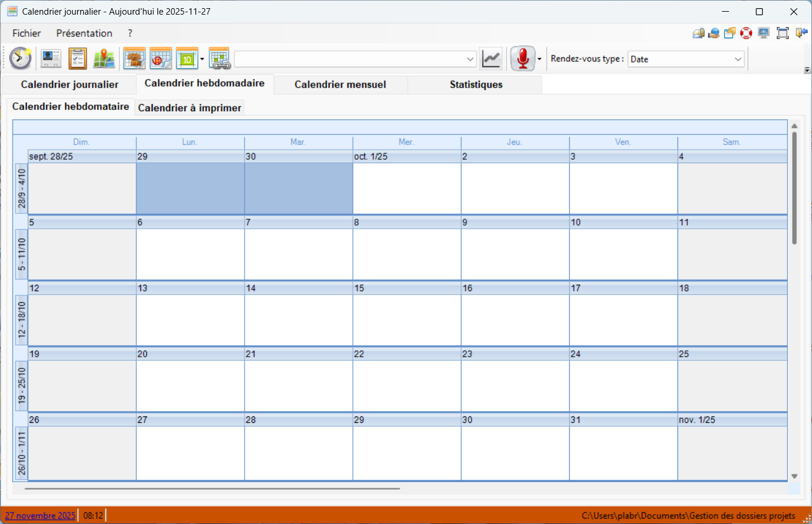Open the map with location pin icon
The width and height of the screenshot is (812, 524).
click(104, 58)
